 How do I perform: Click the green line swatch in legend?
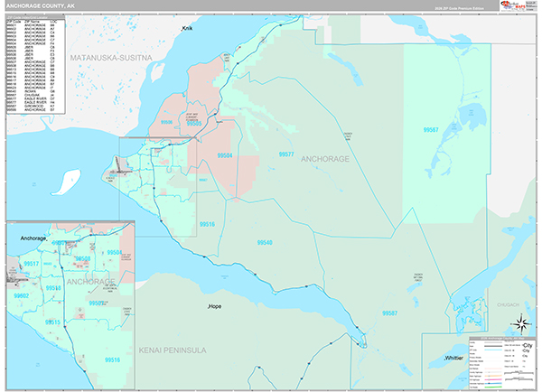pyautogui.click(x=493, y=387)
